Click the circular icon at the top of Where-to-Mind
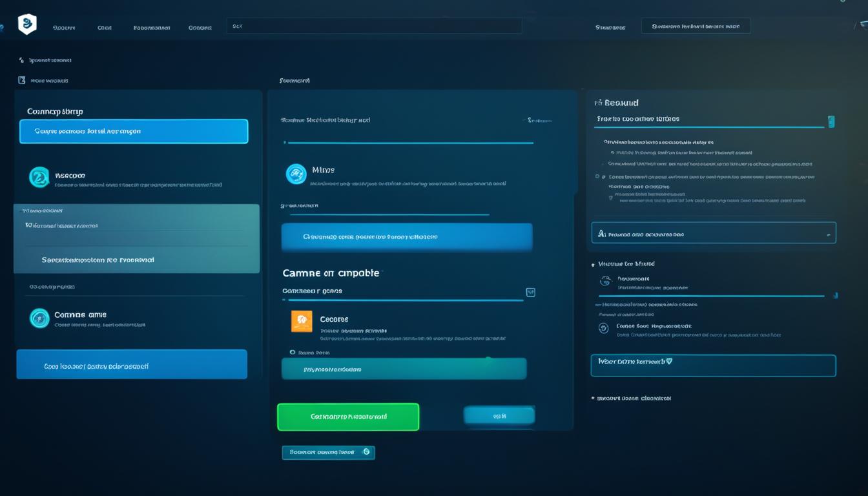Screen dimensions: 868x496 click(604, 282)
